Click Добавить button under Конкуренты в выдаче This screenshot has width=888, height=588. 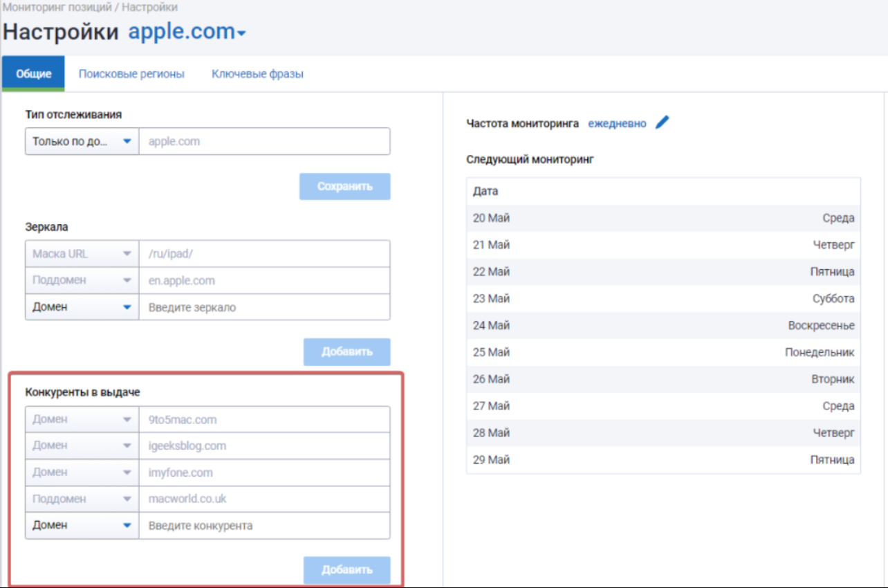pyautogui.click(x=346, y=570)
